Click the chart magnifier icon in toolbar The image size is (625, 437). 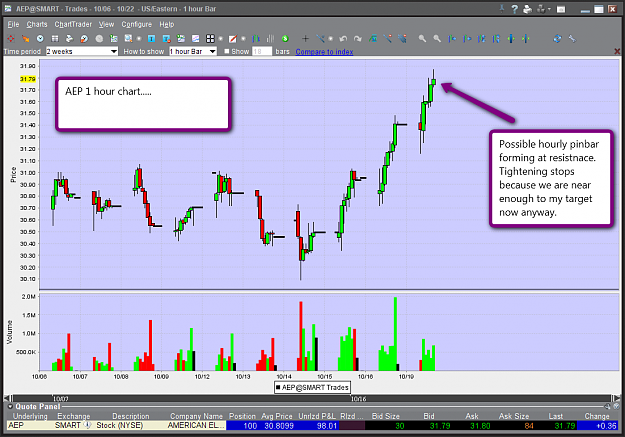pos(128,39)
